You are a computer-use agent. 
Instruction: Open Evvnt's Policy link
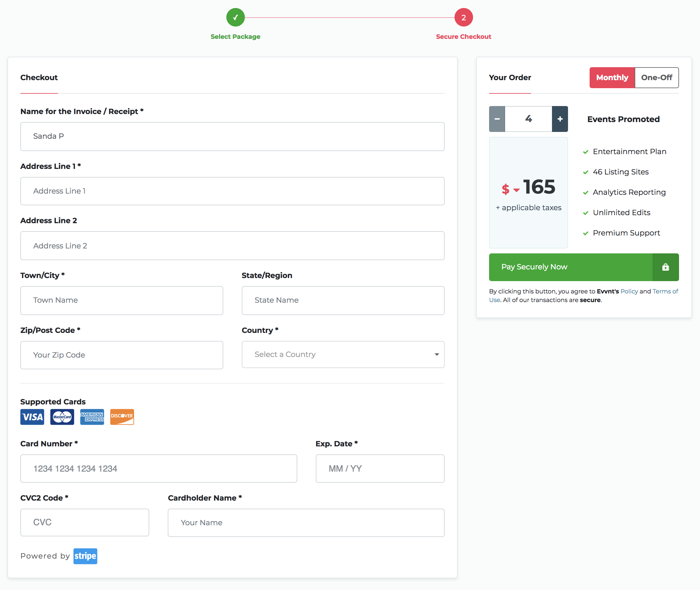coord(629,291)
